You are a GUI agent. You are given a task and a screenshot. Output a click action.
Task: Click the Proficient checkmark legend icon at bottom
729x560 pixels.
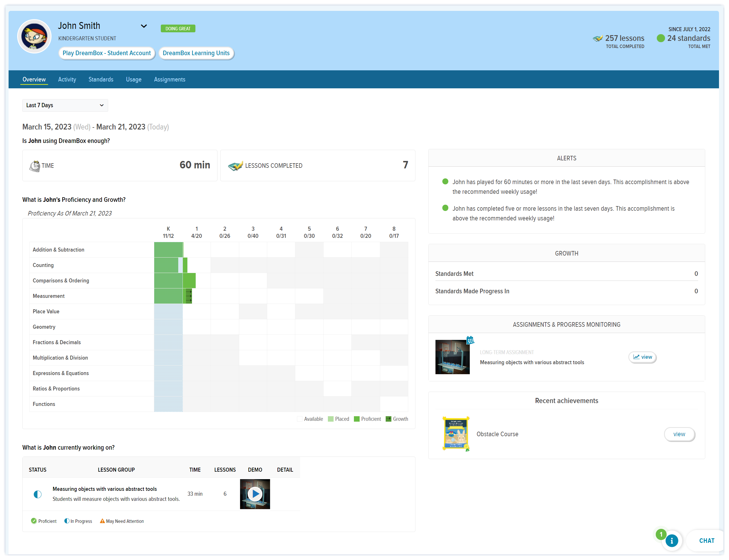(x=34, y=521)
